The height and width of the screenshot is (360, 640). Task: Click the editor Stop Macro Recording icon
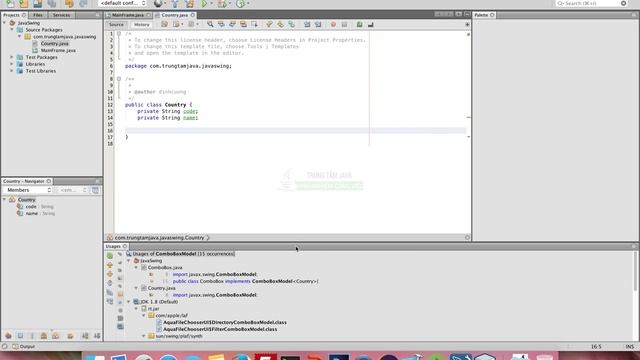click(x=344, y=24)
